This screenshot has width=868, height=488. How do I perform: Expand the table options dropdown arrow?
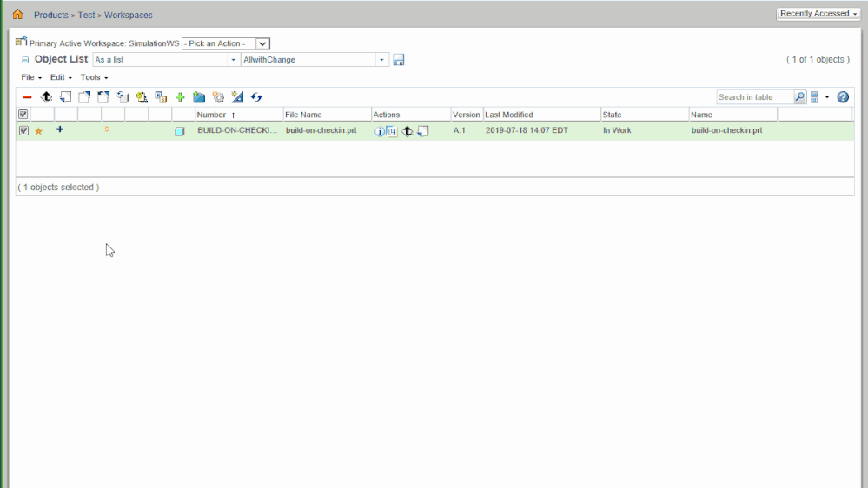827,97
